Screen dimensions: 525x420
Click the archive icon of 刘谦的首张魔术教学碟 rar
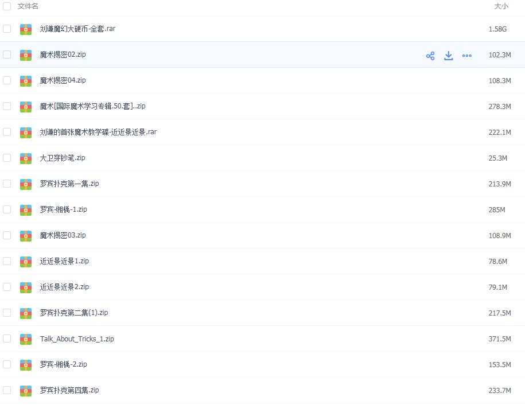tap(26, 133)
